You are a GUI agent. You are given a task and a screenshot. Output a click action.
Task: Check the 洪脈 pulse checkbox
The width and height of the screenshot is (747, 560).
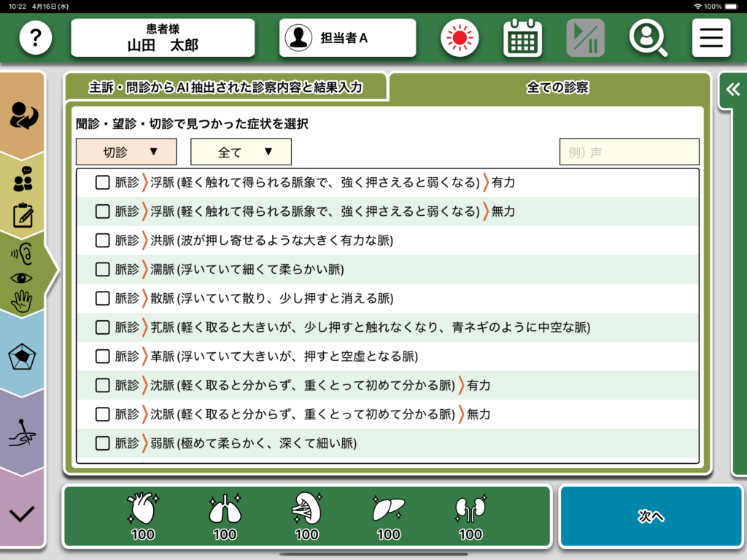tap(103, 240)
